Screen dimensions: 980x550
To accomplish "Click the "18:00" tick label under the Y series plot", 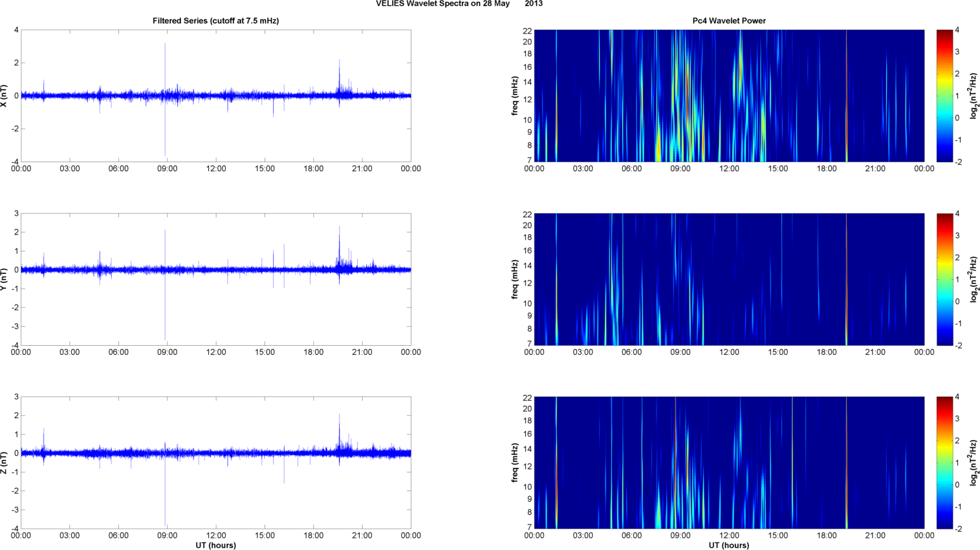I will point(314,352).
